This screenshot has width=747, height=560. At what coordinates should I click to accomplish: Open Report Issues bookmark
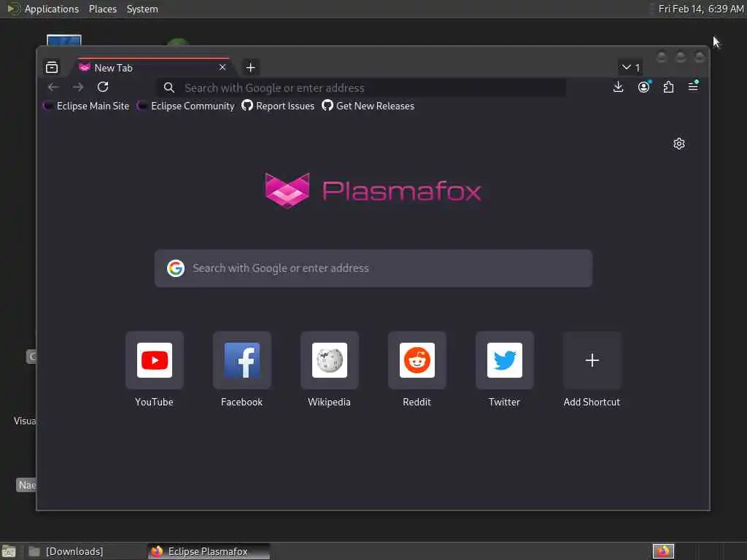coord(278,106)
